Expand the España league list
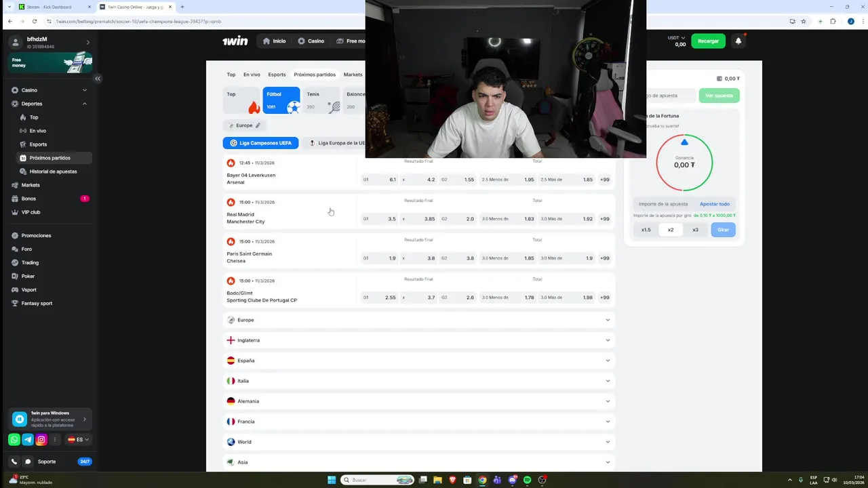 click(x=418, y=361)
